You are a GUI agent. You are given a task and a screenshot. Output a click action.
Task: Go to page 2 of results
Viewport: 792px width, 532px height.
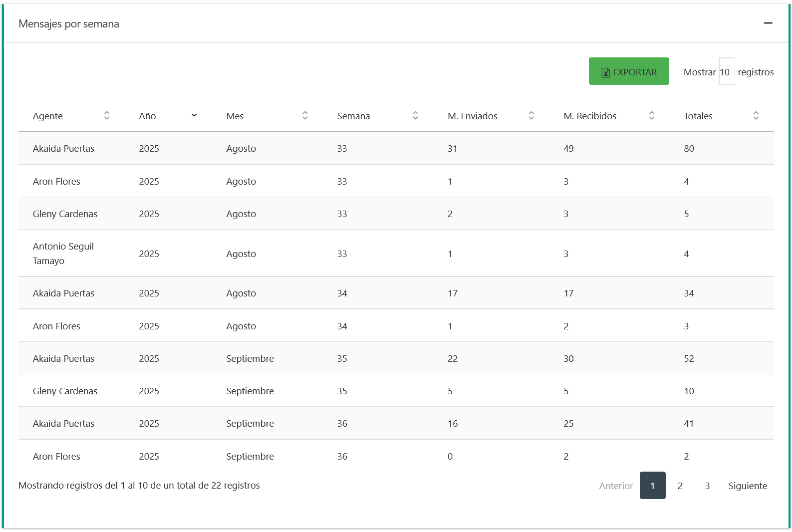(x=680, y=486)
